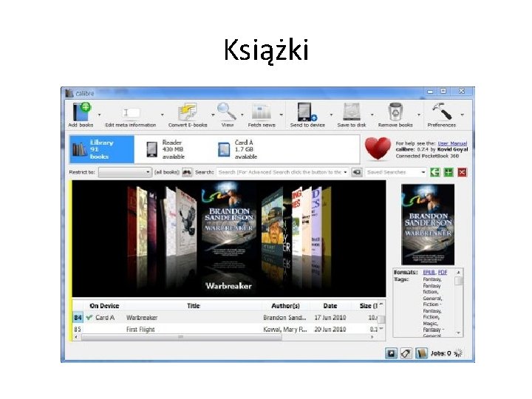Image resolution: width=532 pixels, height=399 pixels.
Task: Select the First Flight row title
Action: [140, 330]
